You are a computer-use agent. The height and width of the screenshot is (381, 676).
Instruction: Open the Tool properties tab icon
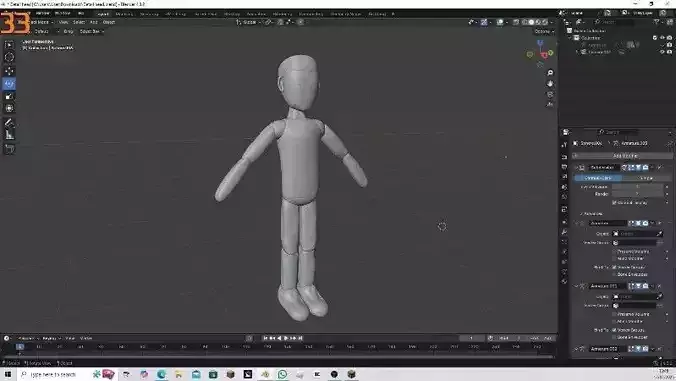tap(564, 145)
